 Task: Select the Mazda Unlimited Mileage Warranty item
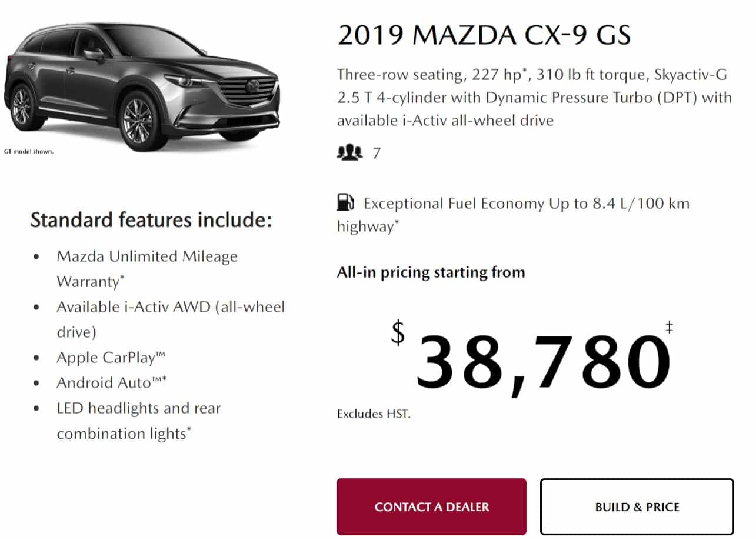point(147,269)
